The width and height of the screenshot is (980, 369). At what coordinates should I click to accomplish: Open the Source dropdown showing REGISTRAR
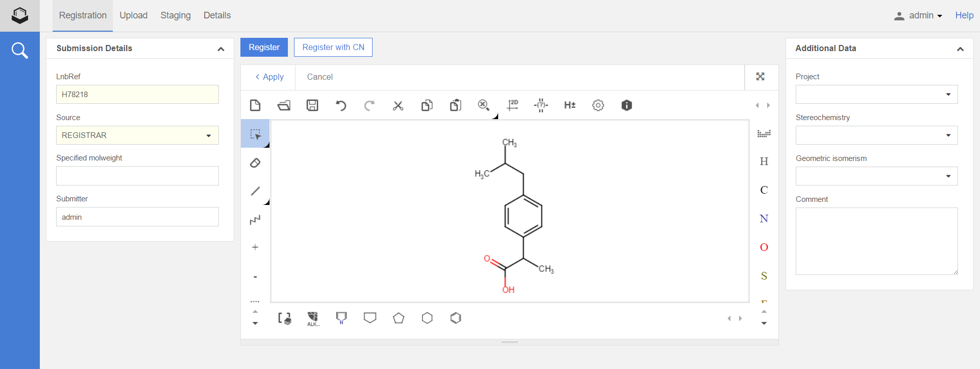(137, 135)
